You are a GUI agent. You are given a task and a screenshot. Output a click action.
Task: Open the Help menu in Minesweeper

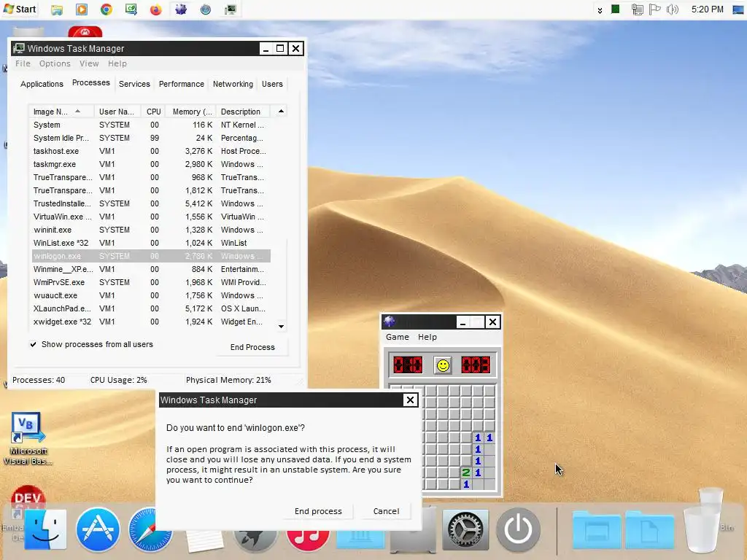pyautogui.click(x=427, y=337)
